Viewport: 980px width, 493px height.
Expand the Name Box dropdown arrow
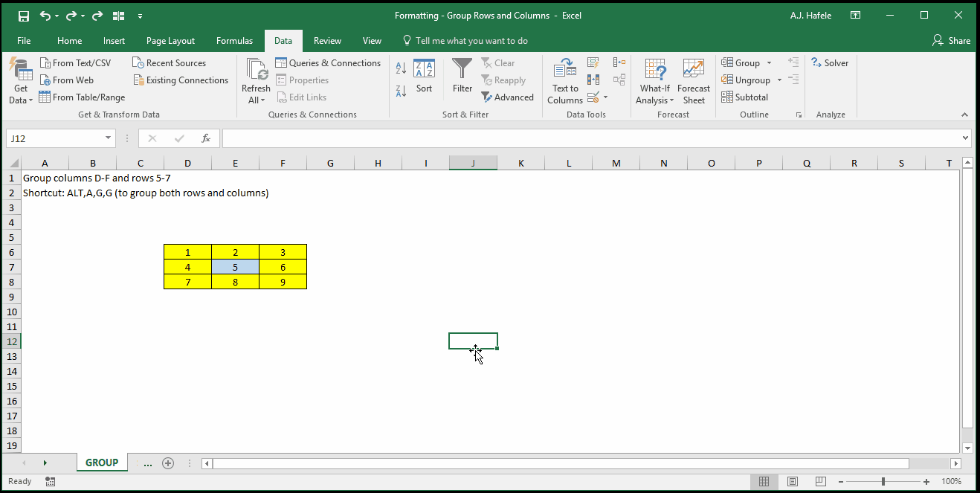coord(109,138)
